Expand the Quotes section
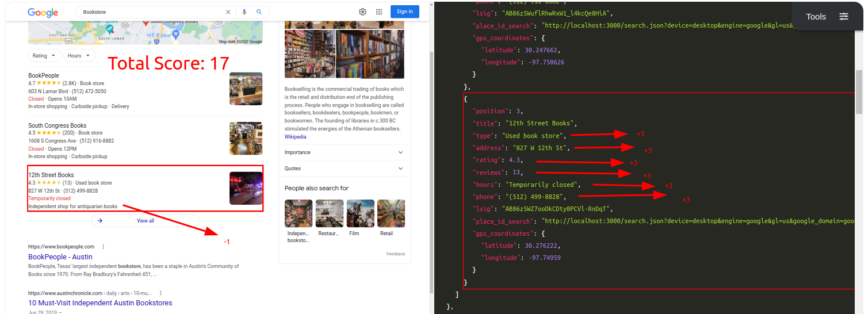This screenshot has height=314, width=868. [x=344, y=169]
